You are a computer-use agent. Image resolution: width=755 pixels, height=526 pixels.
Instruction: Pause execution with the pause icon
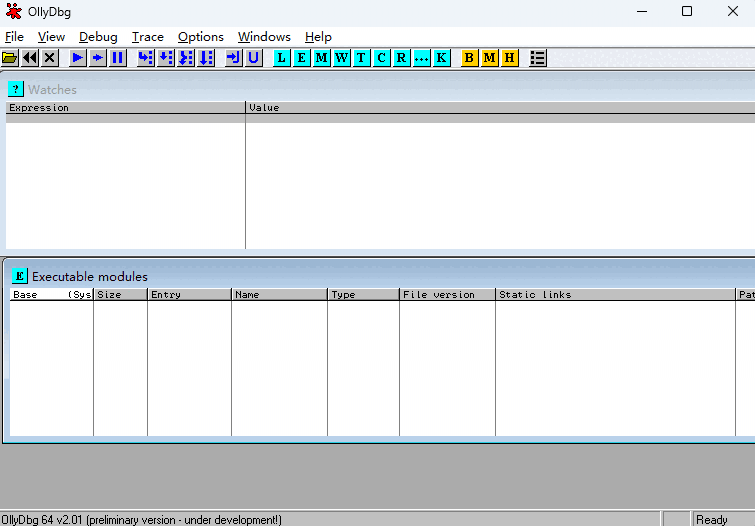(x=118, y=58)
